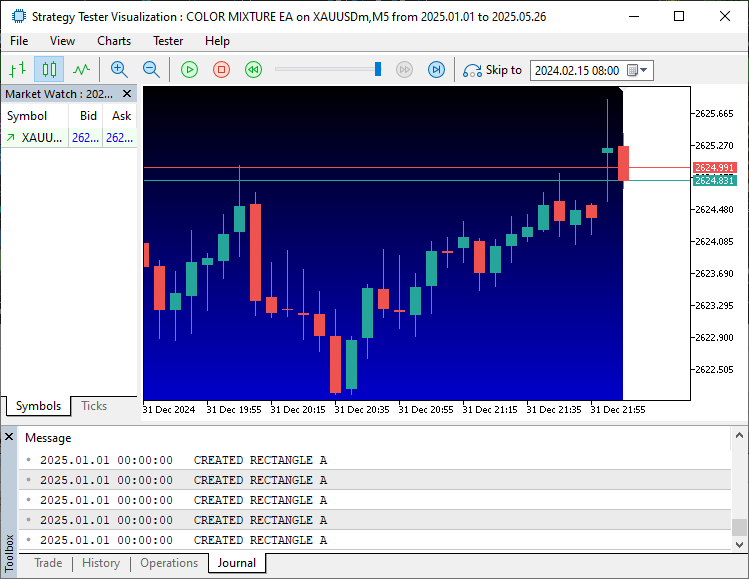The image size is (749, 579).
Task: Click the Skip to button
Action: [x=492, y=70]
